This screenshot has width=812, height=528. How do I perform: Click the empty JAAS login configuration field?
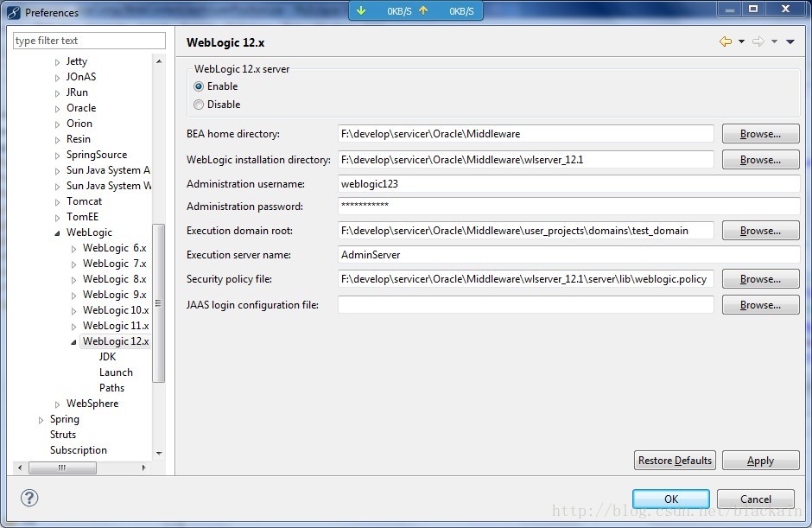point(525,305)
